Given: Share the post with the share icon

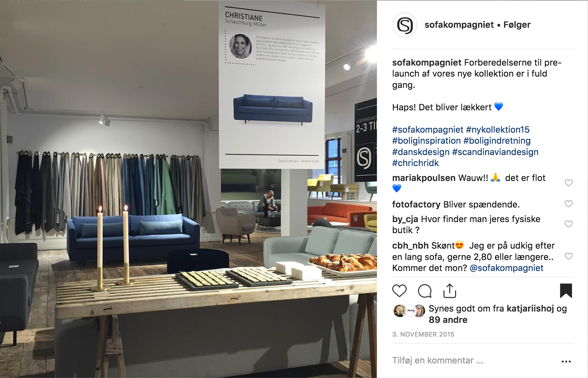Looking at the screenshot, I should 450,291.
